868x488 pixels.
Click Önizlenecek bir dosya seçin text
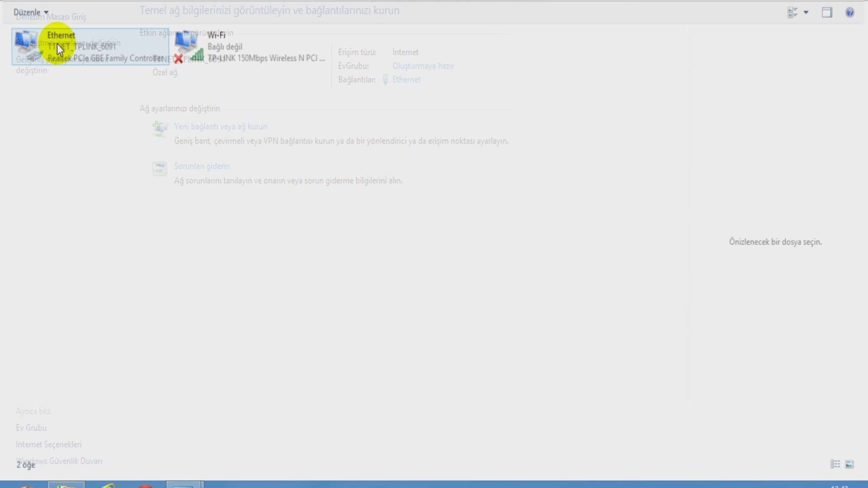775,242
